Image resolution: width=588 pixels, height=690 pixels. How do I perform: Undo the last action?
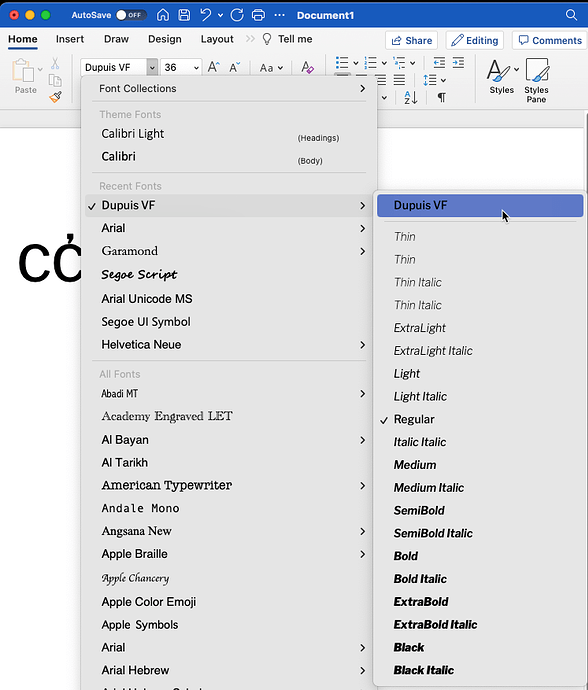click(206, 15)
